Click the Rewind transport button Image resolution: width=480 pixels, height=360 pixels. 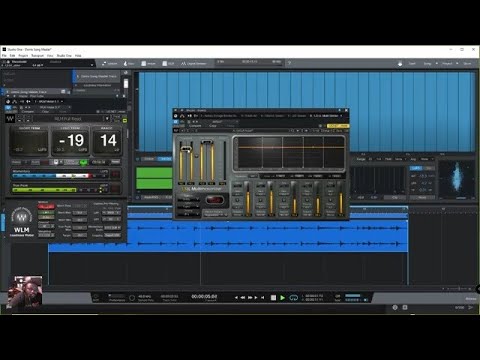click(x=243, y=298)
